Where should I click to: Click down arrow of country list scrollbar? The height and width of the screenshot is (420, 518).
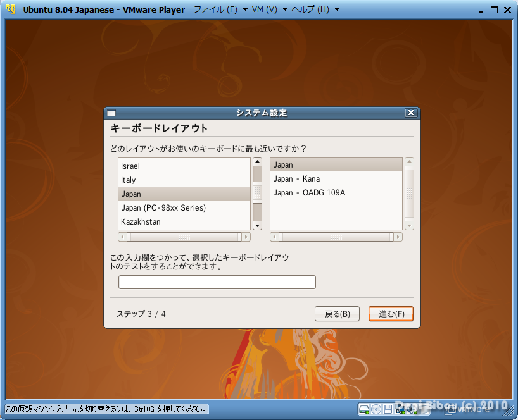click(x=257, y=226)
